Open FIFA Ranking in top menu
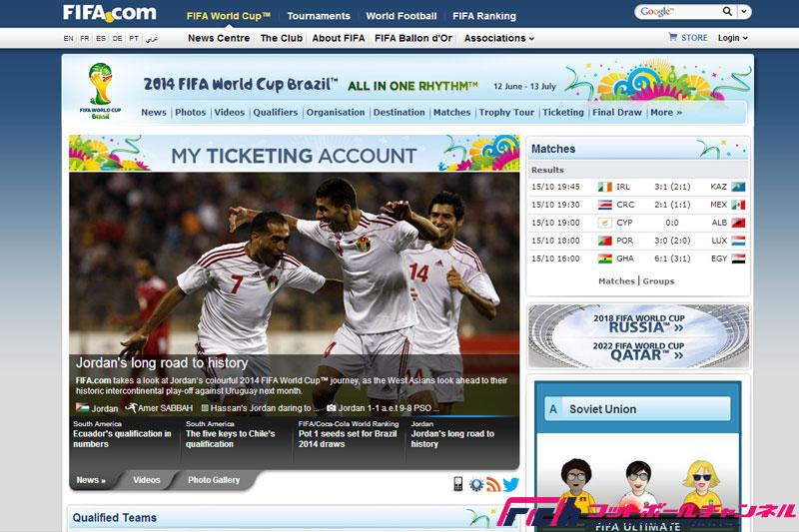Screen dimensions: 799x532 click(x=483, y=16)
